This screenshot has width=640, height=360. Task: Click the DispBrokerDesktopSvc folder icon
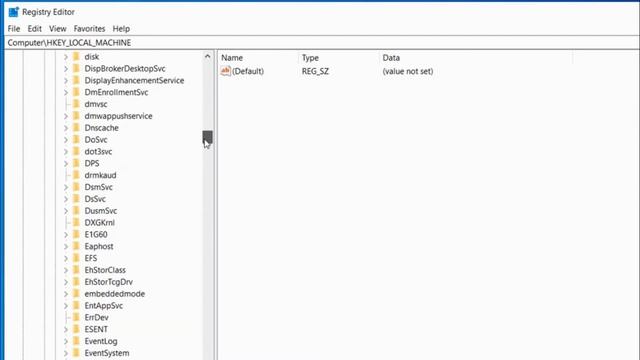(76, 69)
